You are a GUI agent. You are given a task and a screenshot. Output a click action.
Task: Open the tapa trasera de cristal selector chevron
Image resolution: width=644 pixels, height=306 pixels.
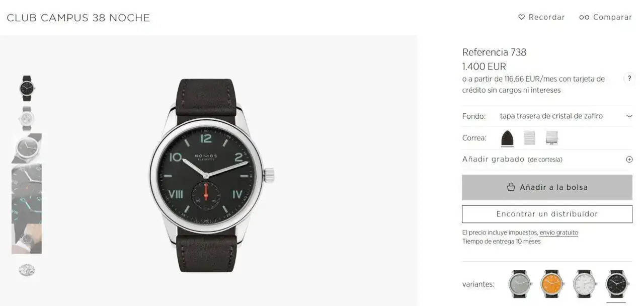629,116
